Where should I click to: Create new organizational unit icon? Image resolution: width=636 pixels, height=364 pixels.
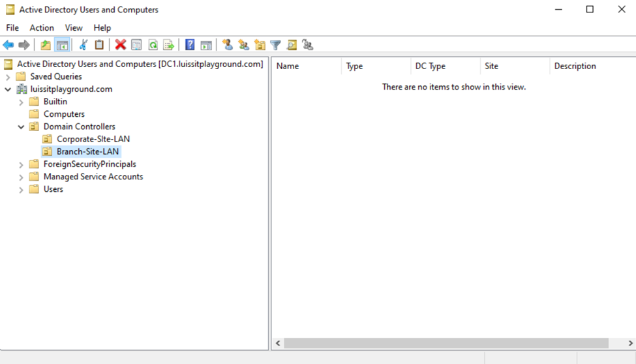pyautogui.click(x=260, y=45)
